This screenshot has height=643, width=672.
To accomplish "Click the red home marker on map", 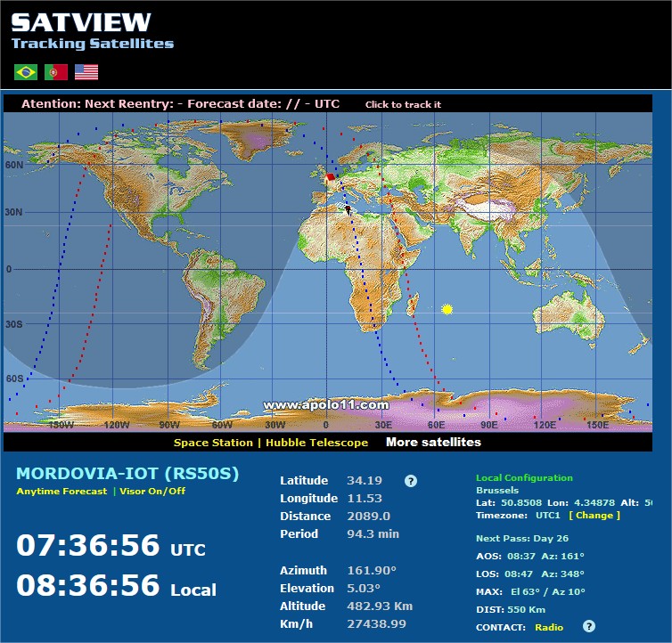I will [x=330, y=177].
